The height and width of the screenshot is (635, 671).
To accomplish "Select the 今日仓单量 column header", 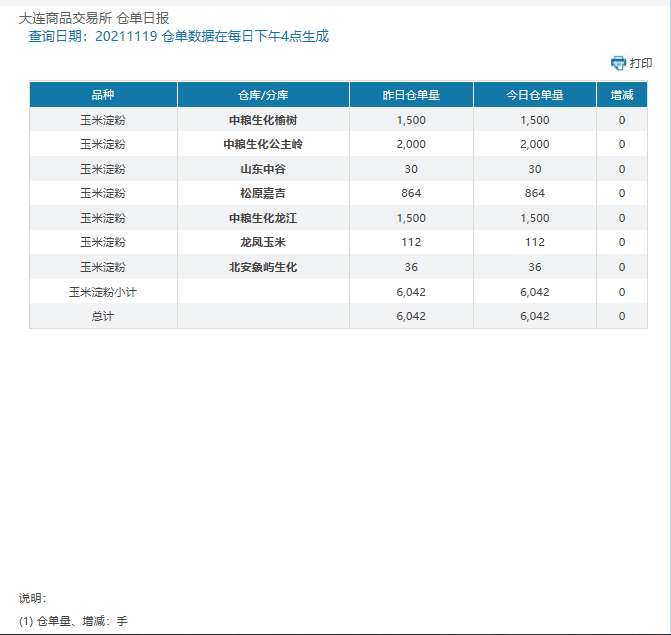I will click(535, 95).
